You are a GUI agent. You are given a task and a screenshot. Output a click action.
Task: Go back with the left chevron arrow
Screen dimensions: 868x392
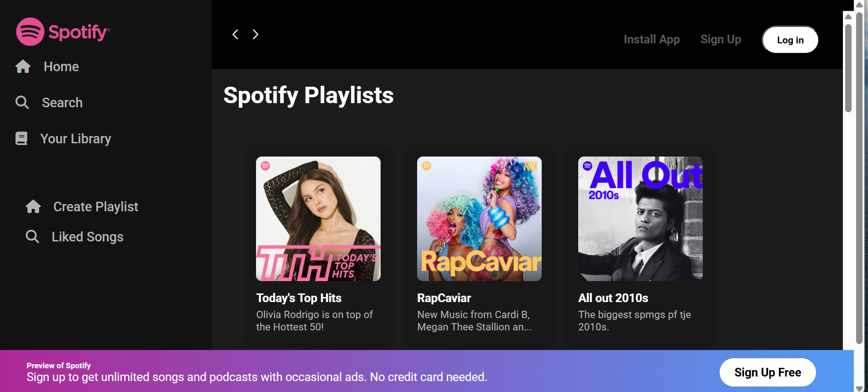(235, 34)
